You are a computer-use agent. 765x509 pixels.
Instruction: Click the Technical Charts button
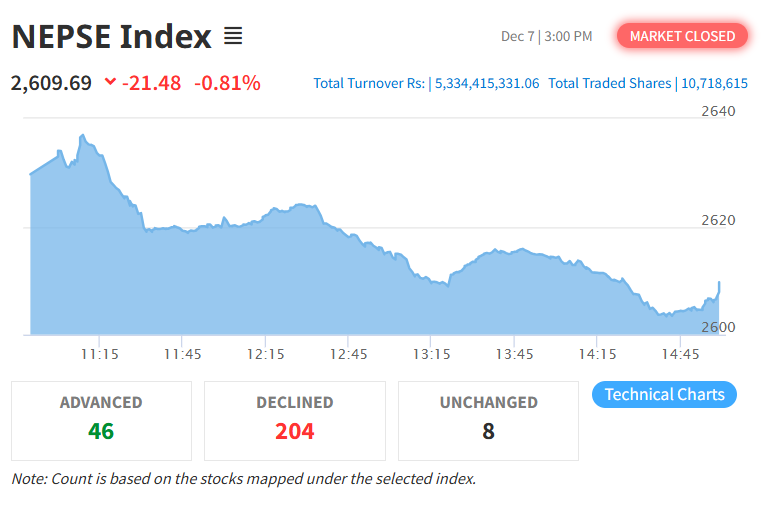(x=664, y=394)
